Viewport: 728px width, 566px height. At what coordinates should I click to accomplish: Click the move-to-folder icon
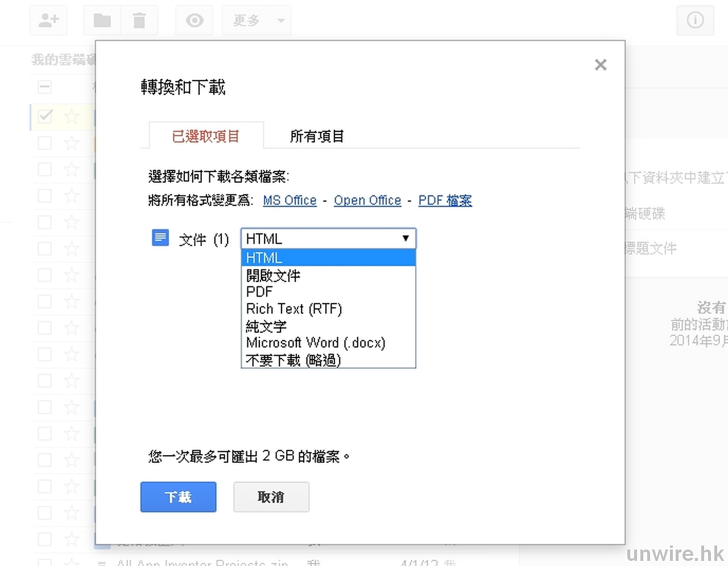tap(102, 21)
